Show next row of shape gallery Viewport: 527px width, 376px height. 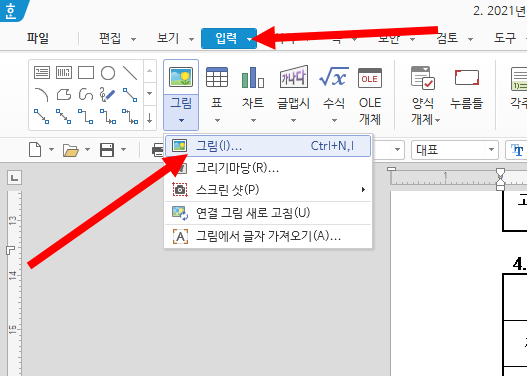point(150,93)
